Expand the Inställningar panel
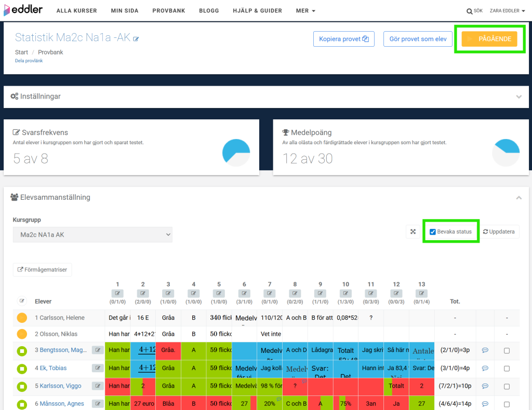The height and width of the screenshot is (410, 532). coord(266,97)
